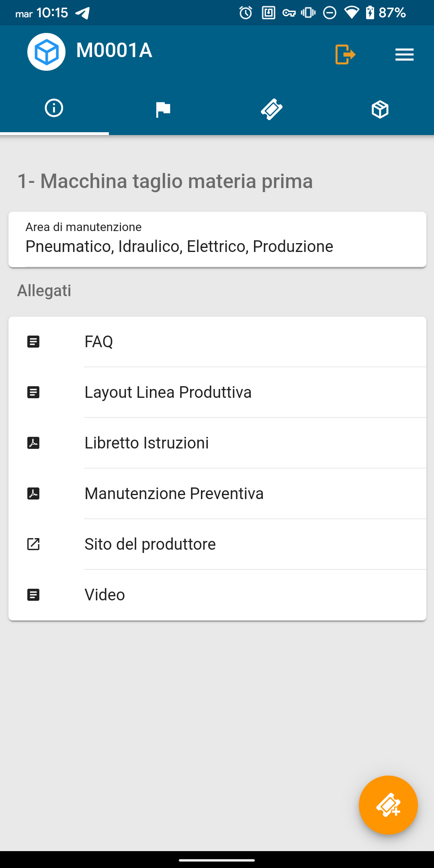Tap PDF icon next to Manutenzione Preventiva
This screenshot has width=434, height=868.
click(x=33, y=493)
